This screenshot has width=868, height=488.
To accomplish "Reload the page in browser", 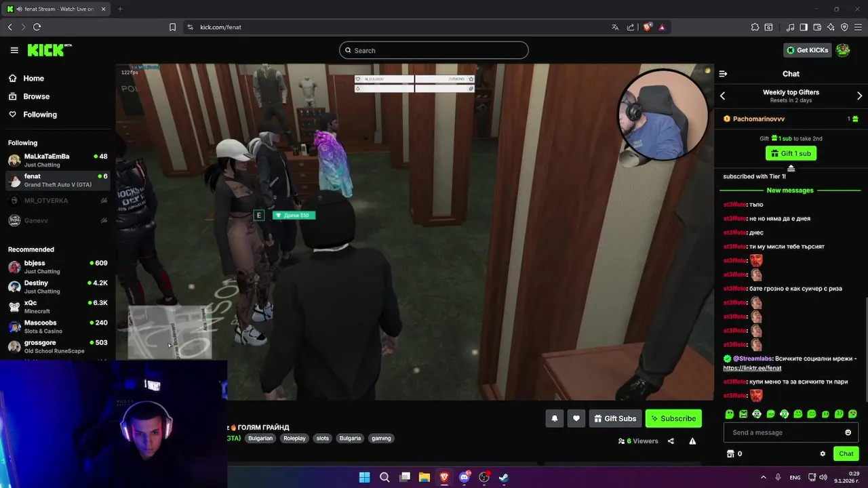I will coord(37,27).
